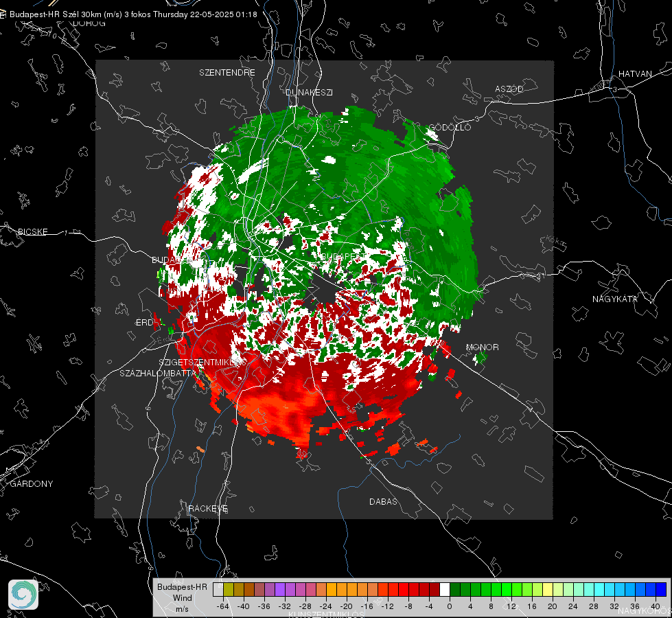The height and width of the screenshot is (618, 672).
Task: Click the 16 value on the legend scale
Action: point(532,606)
